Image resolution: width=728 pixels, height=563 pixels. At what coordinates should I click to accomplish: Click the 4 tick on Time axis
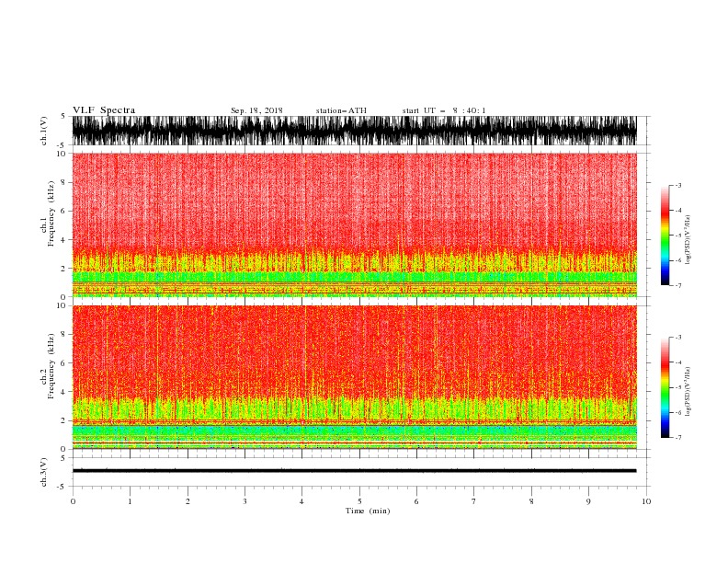point(301,501)
